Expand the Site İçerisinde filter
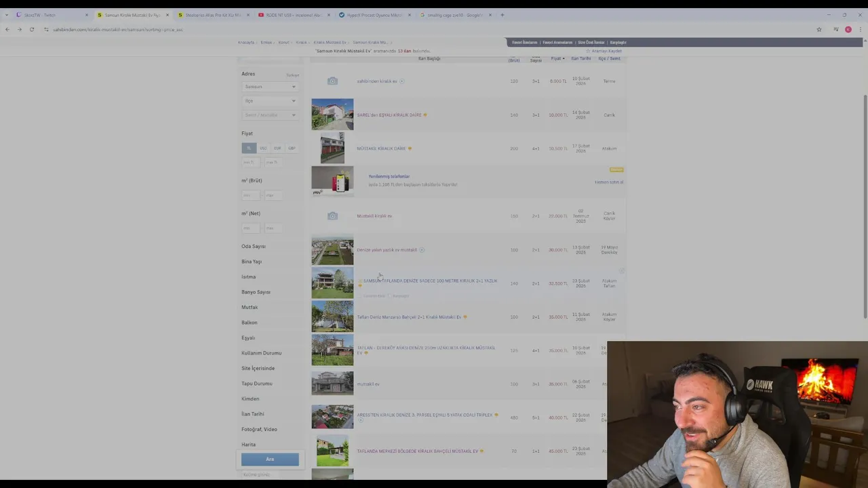 click(x=258, y=368)
